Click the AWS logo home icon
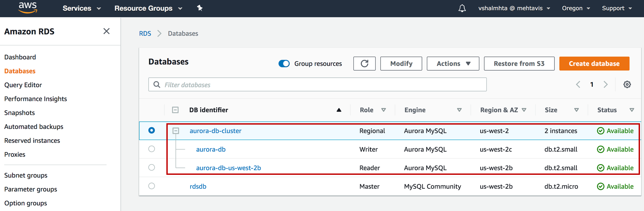Screen dimensions: 644x211 click(28, 8)
